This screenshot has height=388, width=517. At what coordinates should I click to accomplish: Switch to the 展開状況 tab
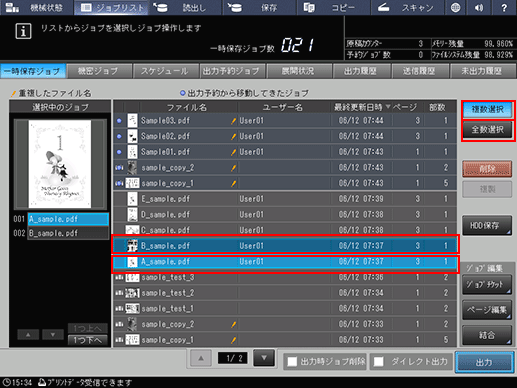299,71
